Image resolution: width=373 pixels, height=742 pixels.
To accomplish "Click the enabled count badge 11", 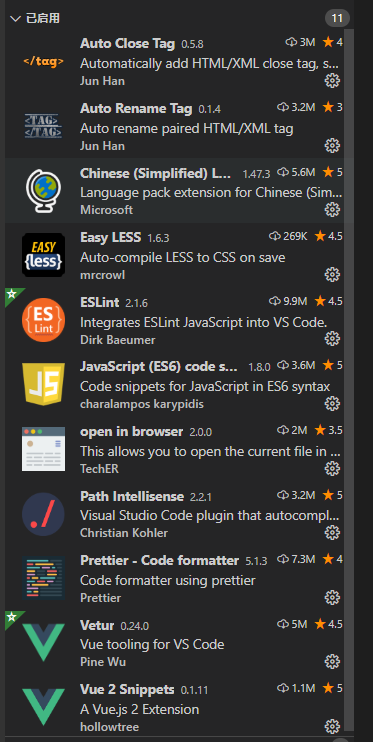I will coord(337,18).
